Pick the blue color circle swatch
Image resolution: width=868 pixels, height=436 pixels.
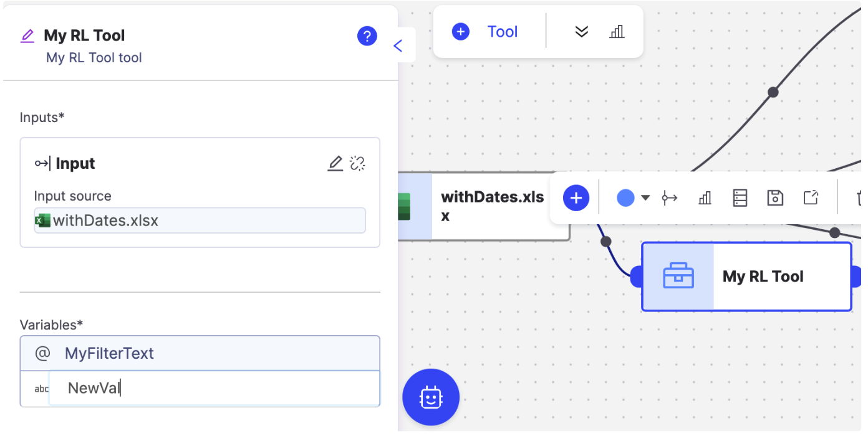point(625,198)
